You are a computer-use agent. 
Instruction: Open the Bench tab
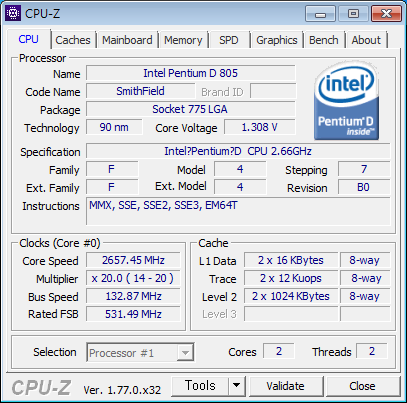323,40
